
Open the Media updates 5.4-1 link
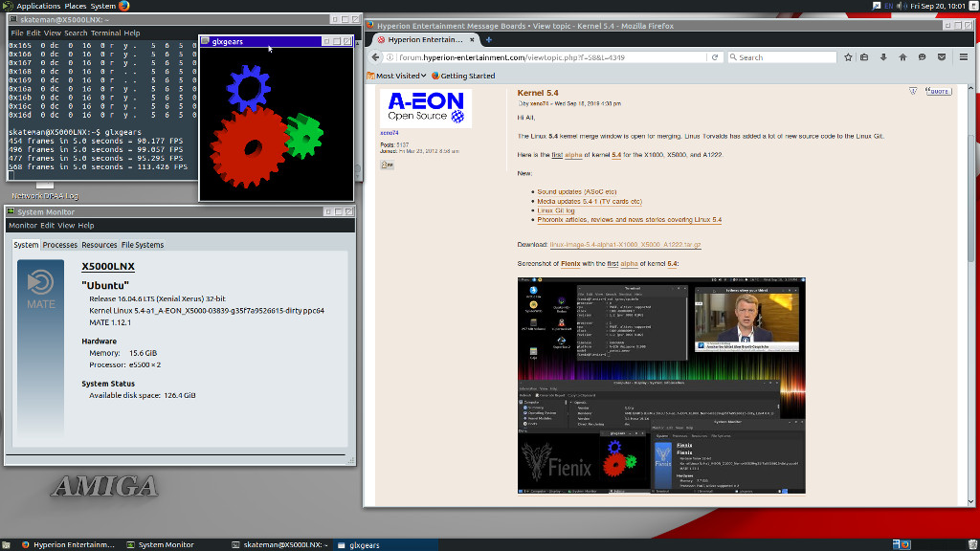pyautogui.click(x=590, y=201)
